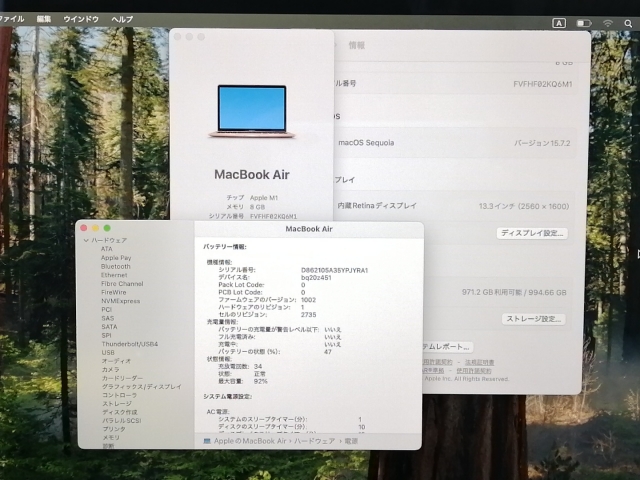Select パラレルSCSI in the sidebar
The image size is (640, 480).
point(122,420)
